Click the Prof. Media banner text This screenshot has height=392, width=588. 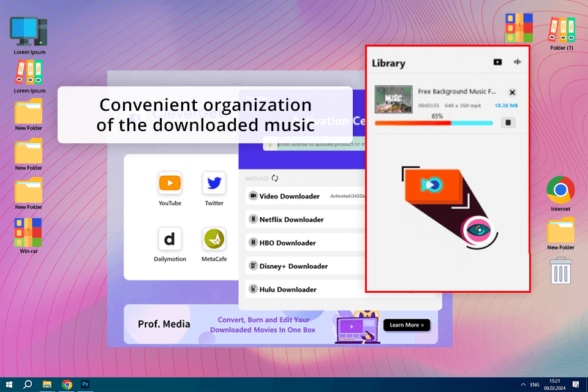pyautogui.click(x=164, y=324)
